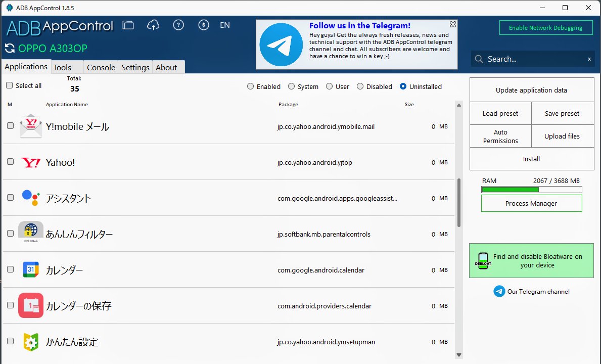Click the Google Calendar app icon
Image resolution: width=601 pixels, height=364 pixels.
(31, 270)
